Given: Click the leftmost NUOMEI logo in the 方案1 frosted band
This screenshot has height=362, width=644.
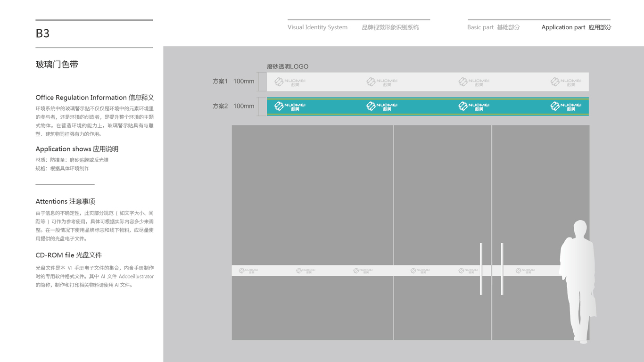Looking at the screenshot, I should coord(290,82).
